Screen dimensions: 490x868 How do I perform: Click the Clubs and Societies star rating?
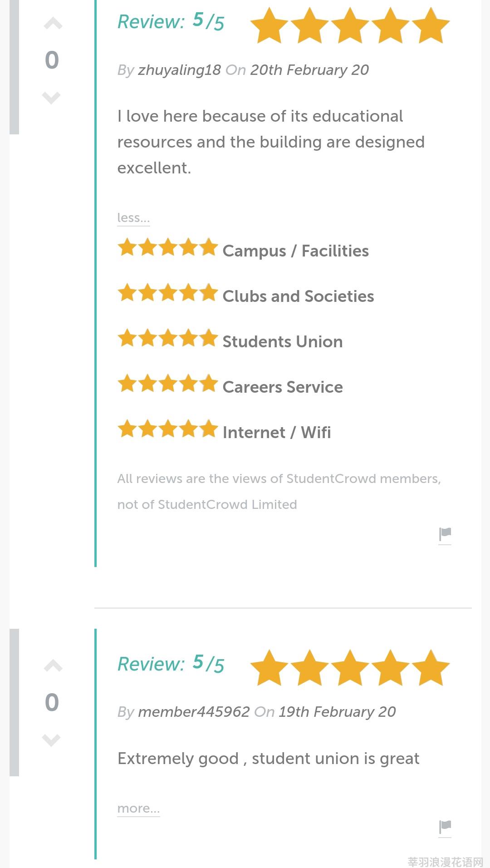coord(168,293)
